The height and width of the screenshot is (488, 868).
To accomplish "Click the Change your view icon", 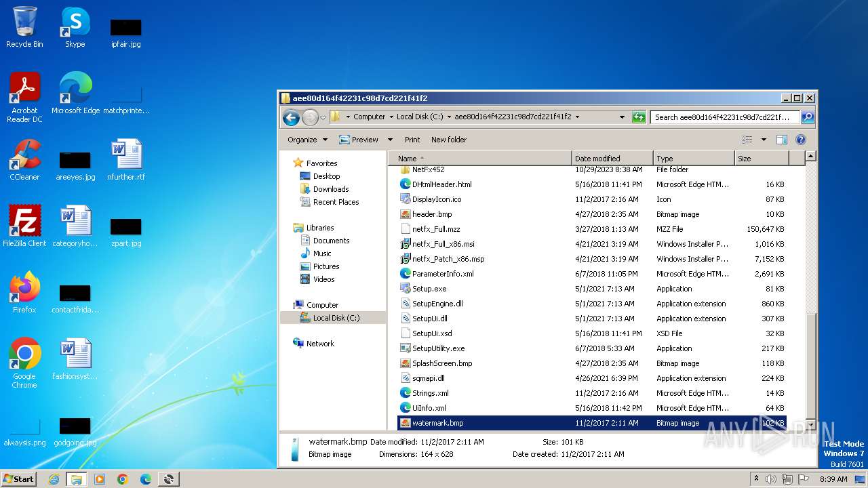I will [747, 140].
